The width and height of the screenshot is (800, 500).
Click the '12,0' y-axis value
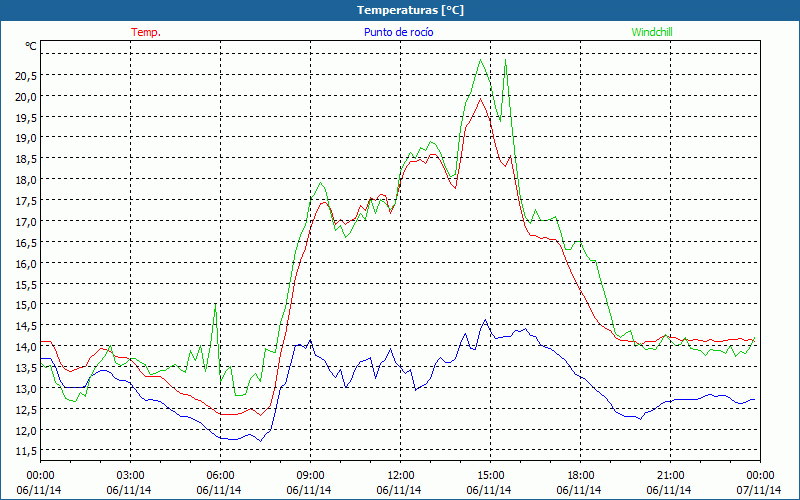[x=26, y=430]
